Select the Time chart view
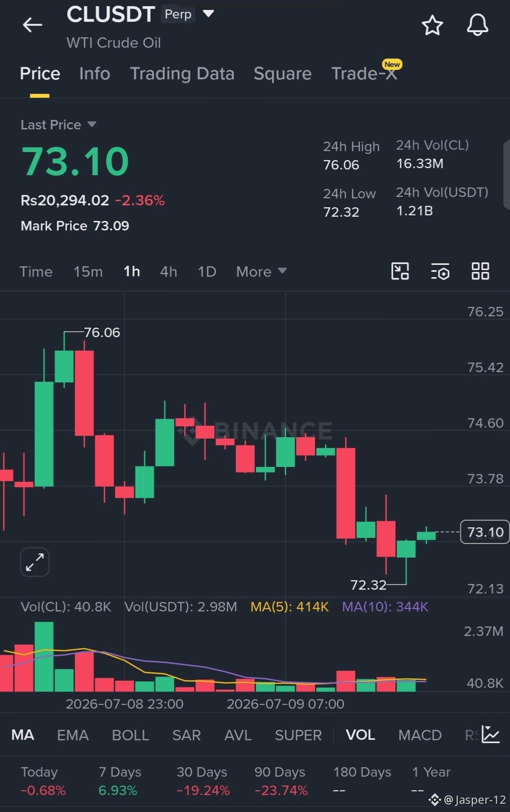510x812 pixels. (x=36, y=271)
